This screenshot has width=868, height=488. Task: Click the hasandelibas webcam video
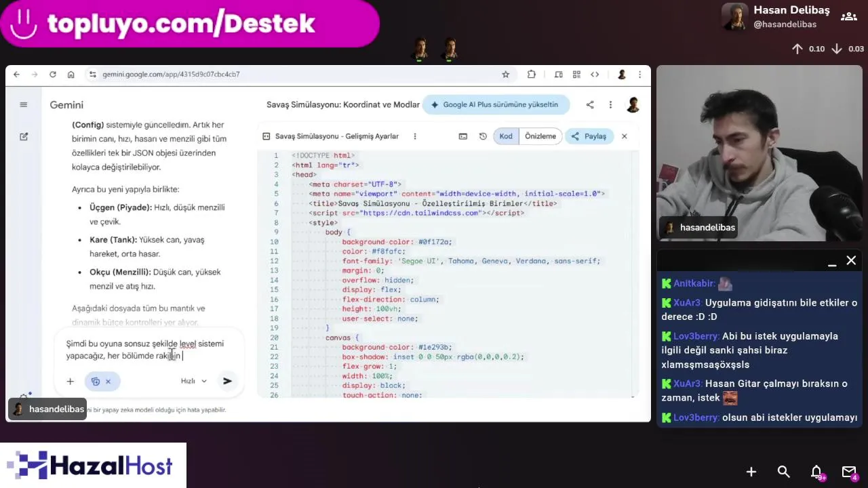click(x=759, y=153)
